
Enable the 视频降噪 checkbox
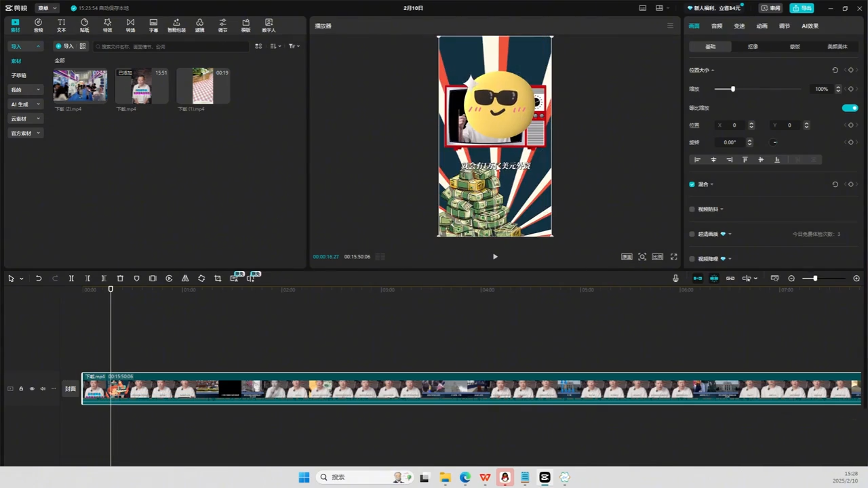(x=692, y=259)
